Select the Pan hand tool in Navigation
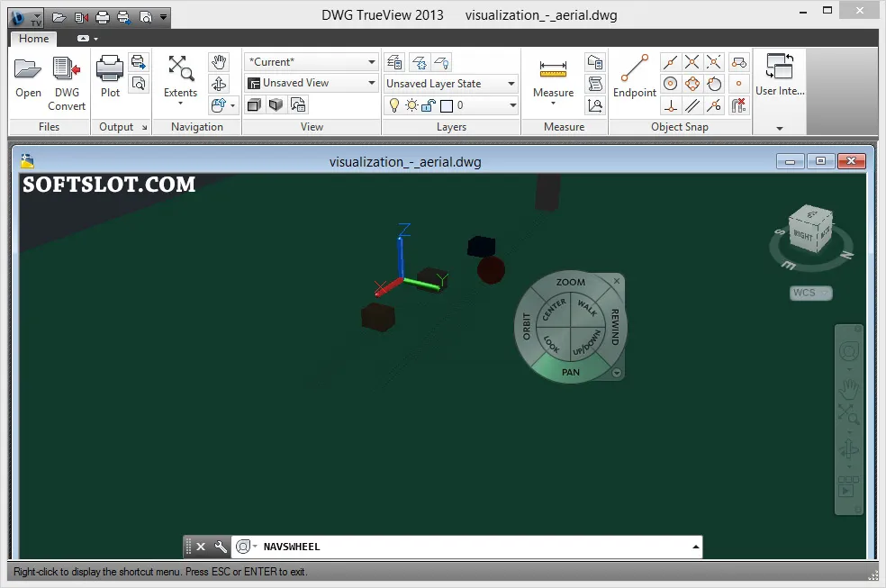 click(x=219, y=61)
